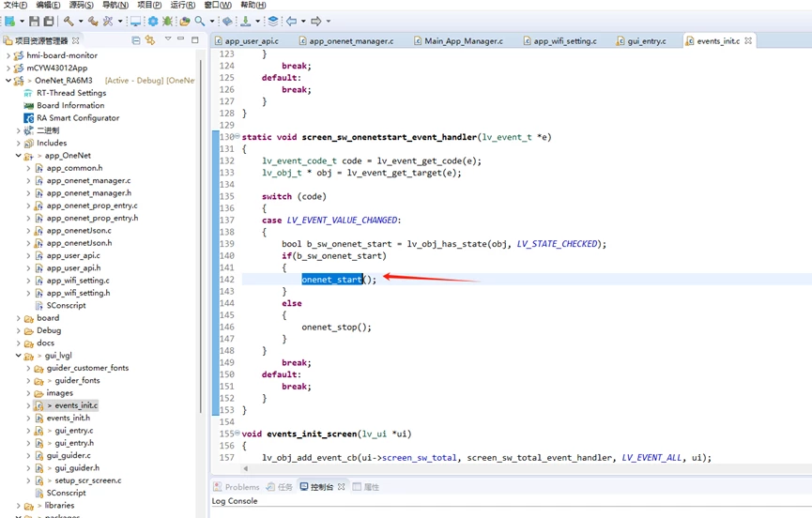Open the New file dropdown arrow
The height and width of the screenshot is (518, 812).
pos(22,22)
